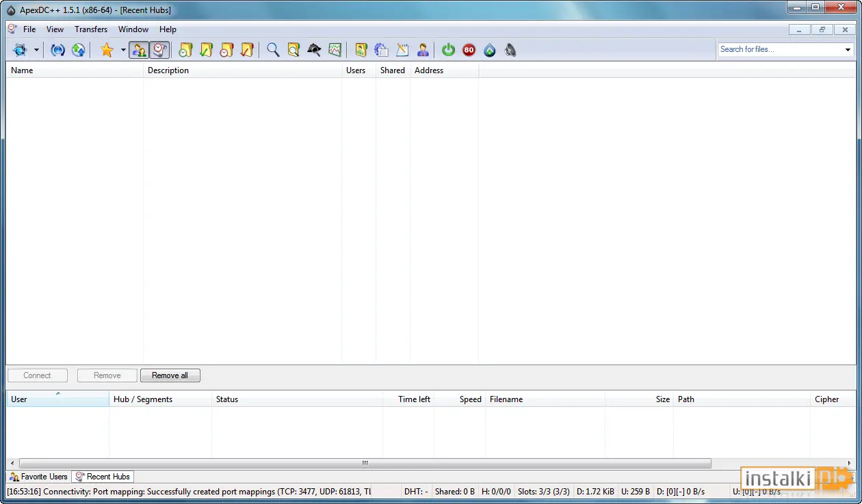The image size is (862, 504).
Task: Click the Connectivity port mapping status message
Action: pos(190,492)
